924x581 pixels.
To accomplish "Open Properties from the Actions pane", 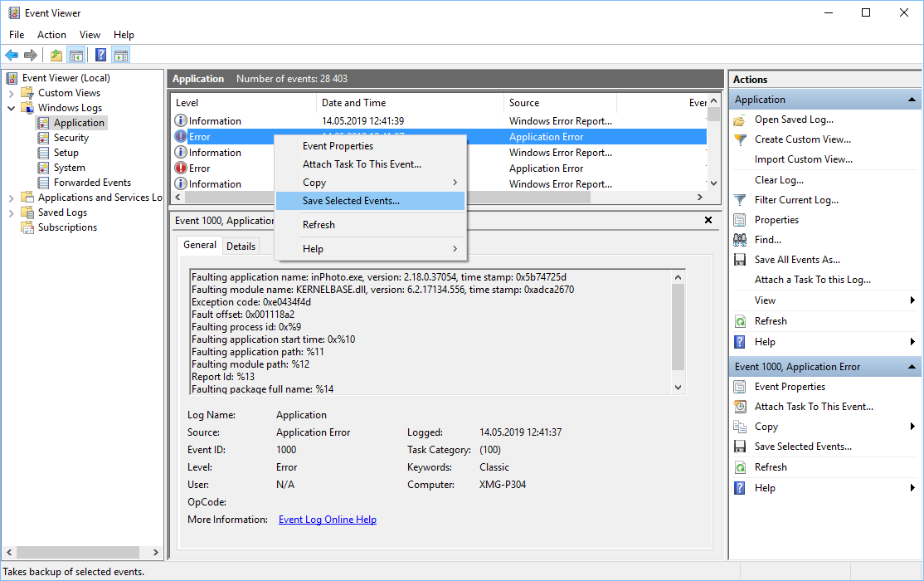I will (x=776, y=219).
